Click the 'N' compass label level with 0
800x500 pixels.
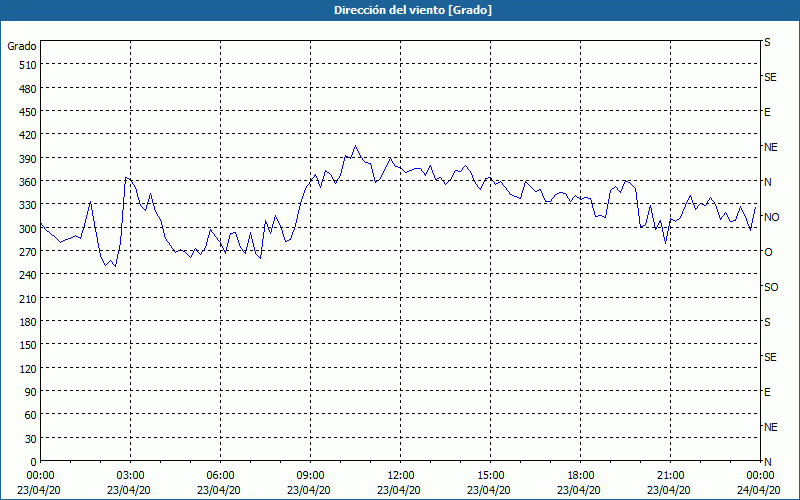coord(767,462)
